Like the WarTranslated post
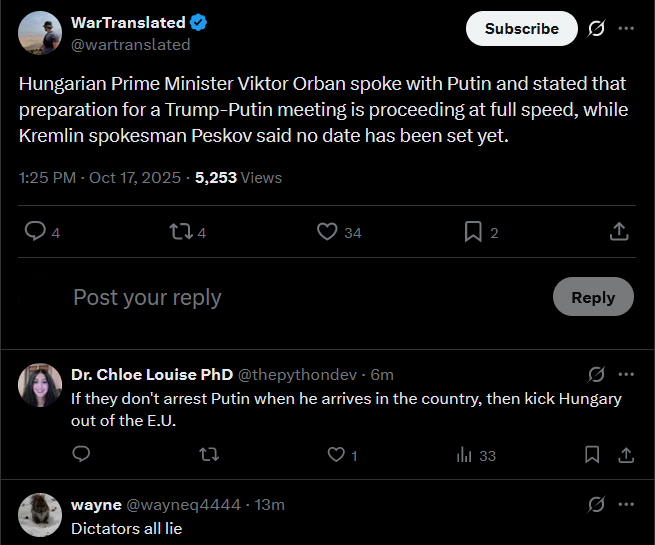The image size is (655, 545). pyautogui.click(x=327, y=232)
